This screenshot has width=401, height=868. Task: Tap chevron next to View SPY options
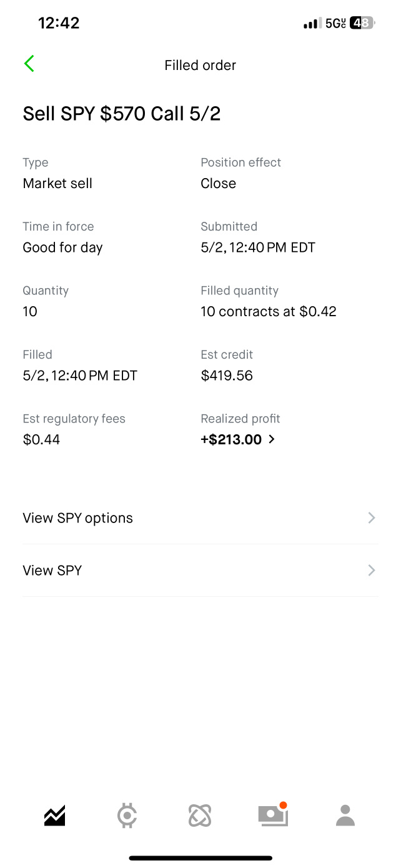pyautogui.click(x=372, y=517)
